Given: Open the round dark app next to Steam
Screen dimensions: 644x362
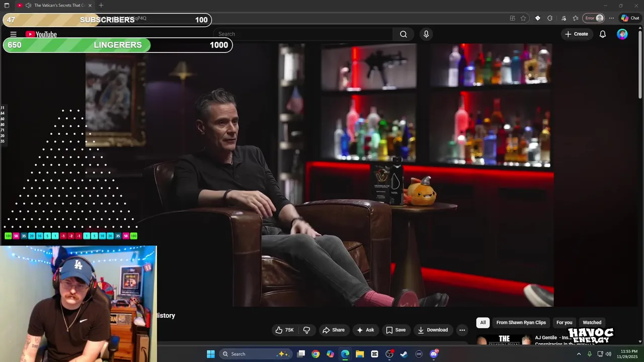Looking at the screenshot, I should pos(419,354).
